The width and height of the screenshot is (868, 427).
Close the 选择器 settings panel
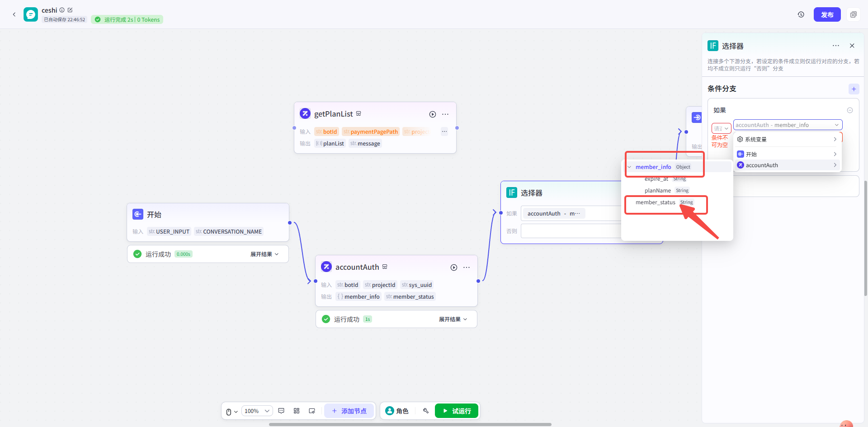click(852, 46)
